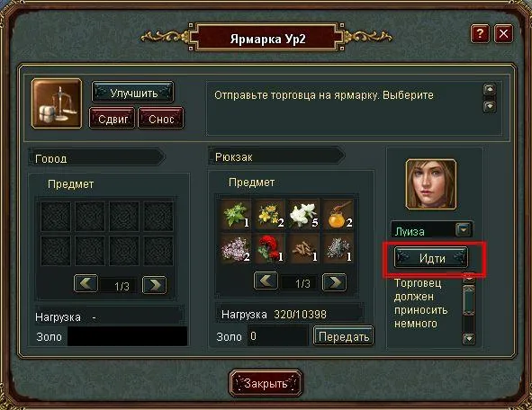Image resolution: width=532 pixels, height=410 pixels.
Task: Pick the white flowers stack of five
Action: click(304, 214)
